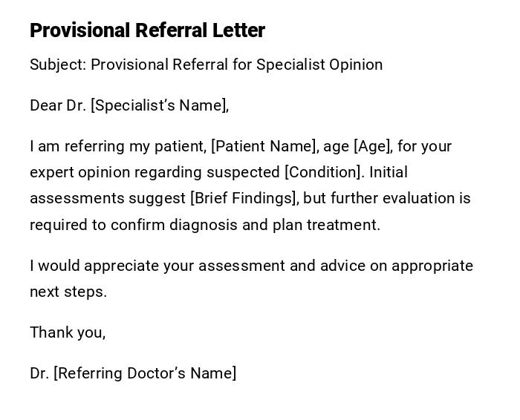
Task: Click 'Specialist Opinion' in the subject line
Action: (319, 65)
